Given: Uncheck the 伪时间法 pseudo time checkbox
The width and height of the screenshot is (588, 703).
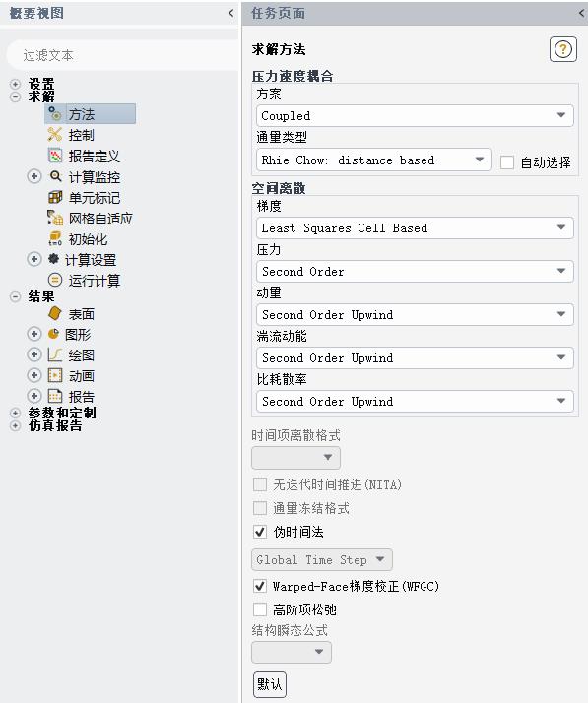Looking at the screenshot, I should (x=260, y=532).
